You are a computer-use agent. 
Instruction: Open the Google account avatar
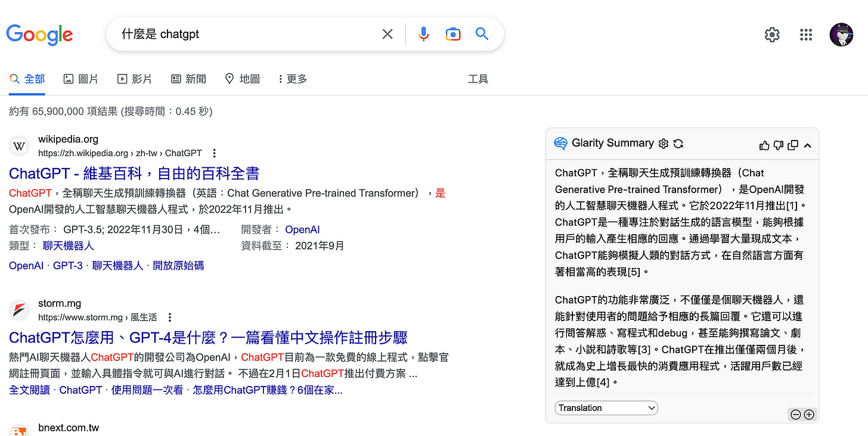click(x=841, y=35)
